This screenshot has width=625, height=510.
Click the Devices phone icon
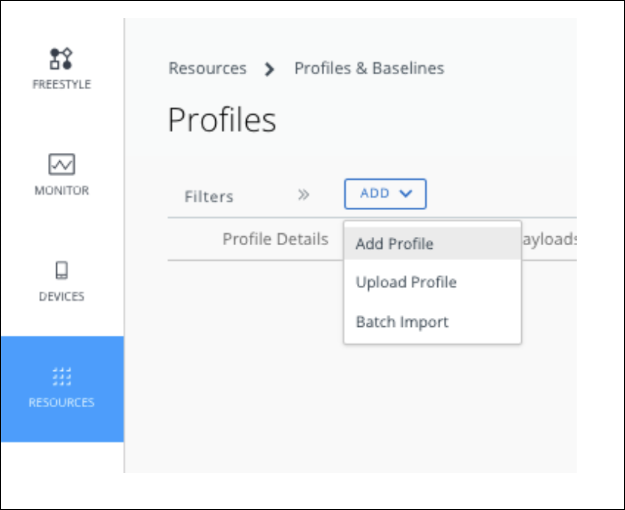pos(62,270)
